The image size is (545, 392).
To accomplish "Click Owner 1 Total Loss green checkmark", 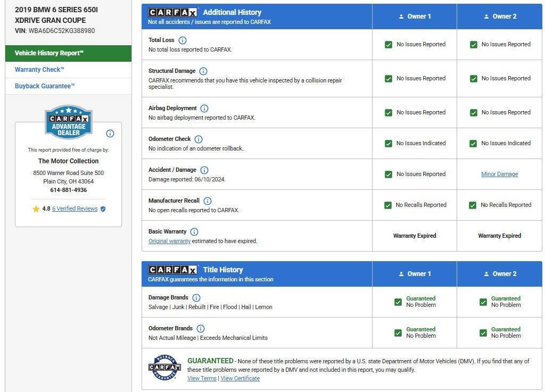I will [389, 45].
